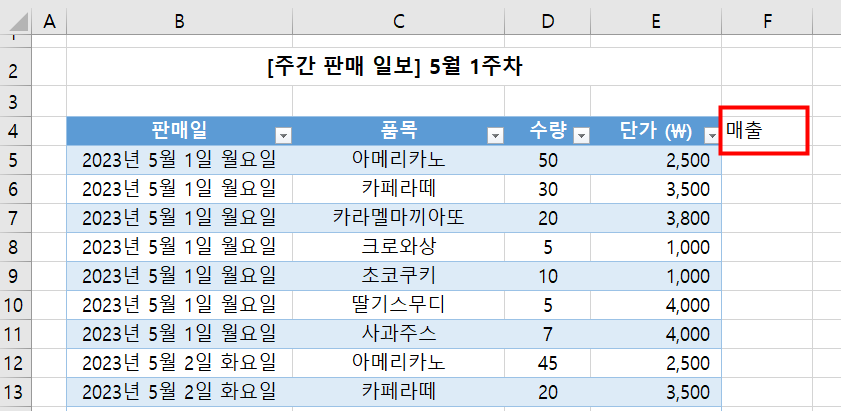The height and width of the screenshot is (411, 841).
Task: Select unit price 4,000 in row 10
Action: 656,305
